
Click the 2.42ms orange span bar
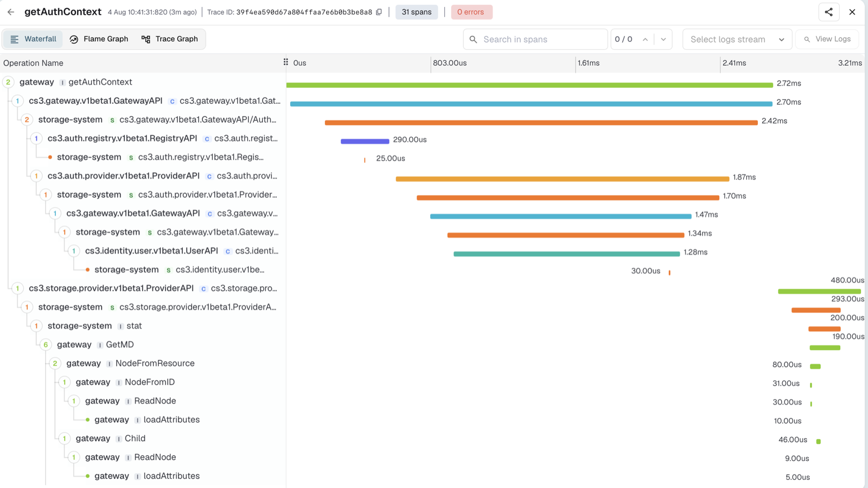point(541,123)
